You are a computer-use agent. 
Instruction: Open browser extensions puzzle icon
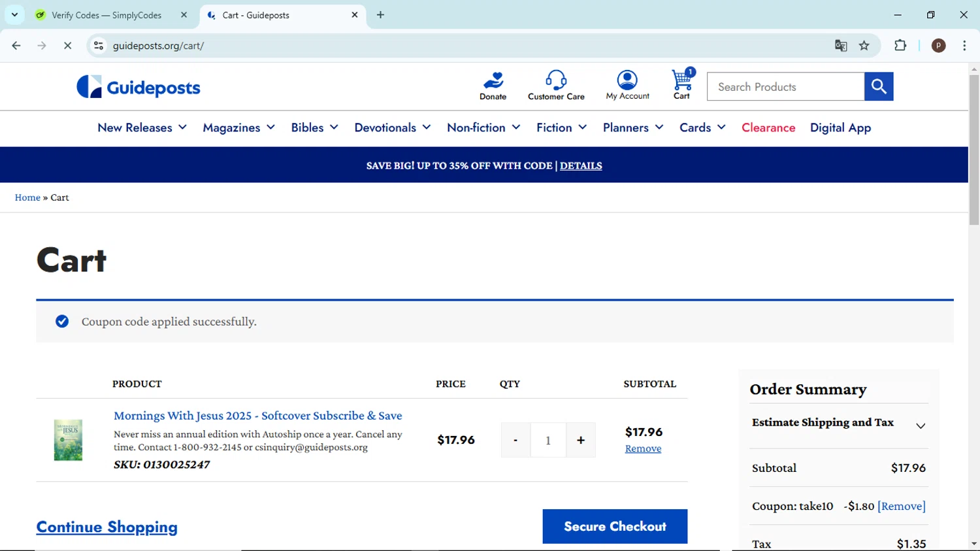pos(900,46)
